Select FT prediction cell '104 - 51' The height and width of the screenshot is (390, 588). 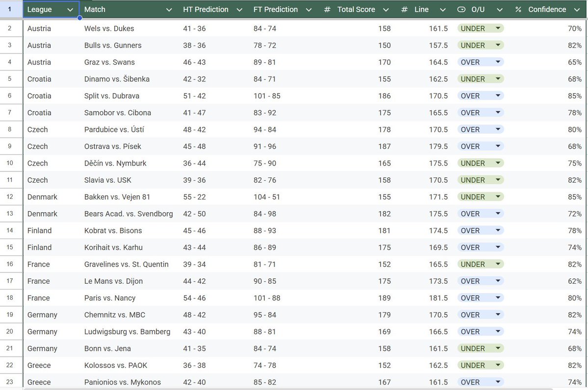(284, 197)
